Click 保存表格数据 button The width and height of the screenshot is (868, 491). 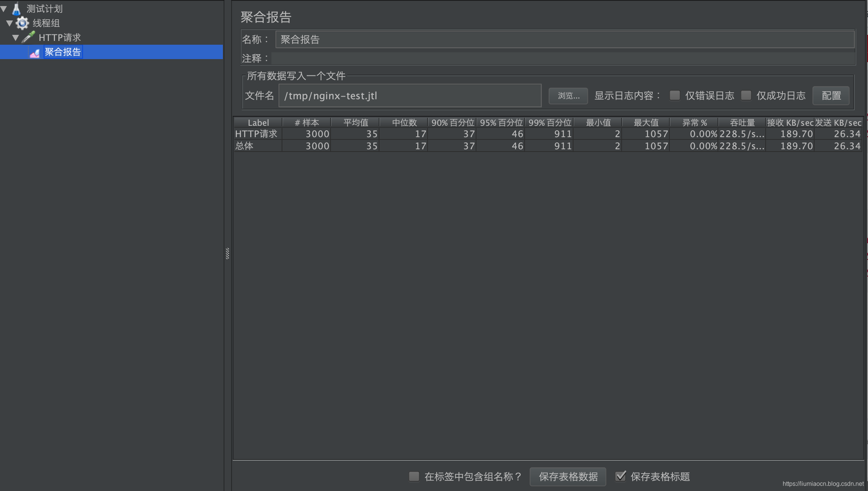pyautogui.click(x=568, y=477)
